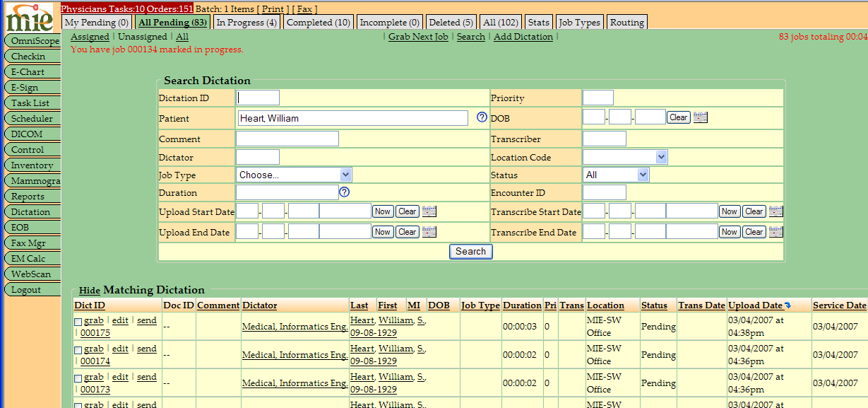Open the Upload Start Date calendar icon
The height and width of the screenshot is (408, 868).
(429, 211)
